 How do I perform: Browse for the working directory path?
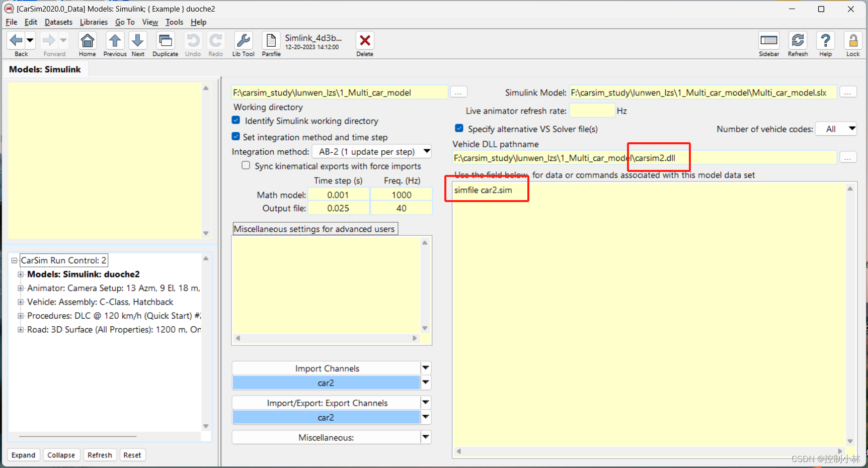coord(458,92)
